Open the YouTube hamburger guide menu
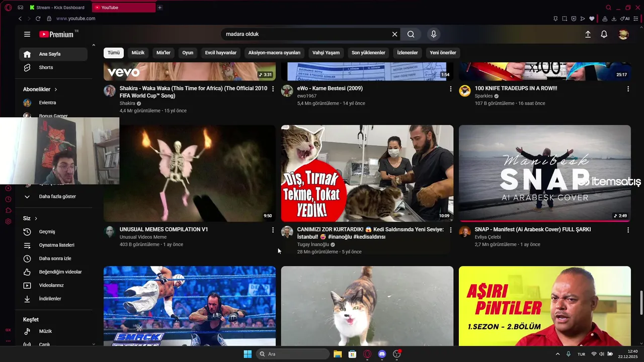 pyautogui.click(x=27, y=34)
